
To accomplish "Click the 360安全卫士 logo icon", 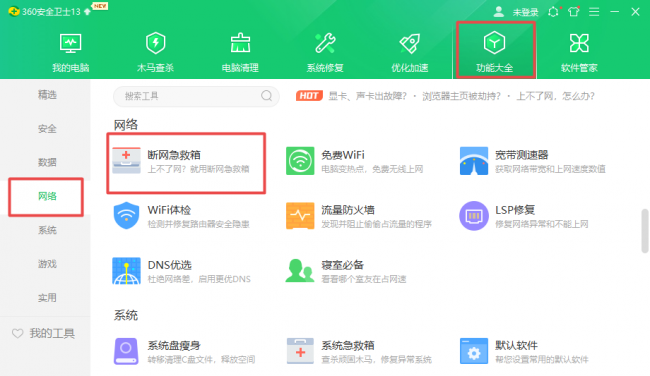I will pos(14,11).
